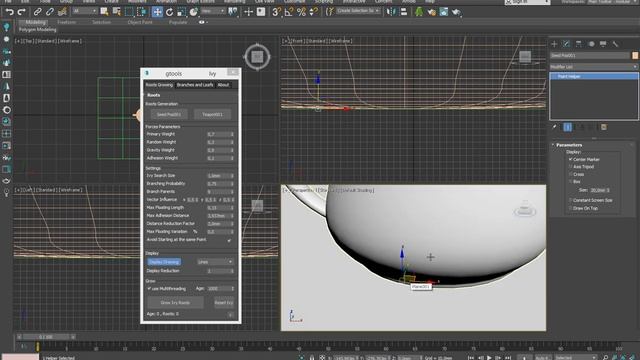Image resolution: width=640 pixels, height=360 pixels.
Task: Open the Modifier List dropdown
Action: tap(593, 67)
